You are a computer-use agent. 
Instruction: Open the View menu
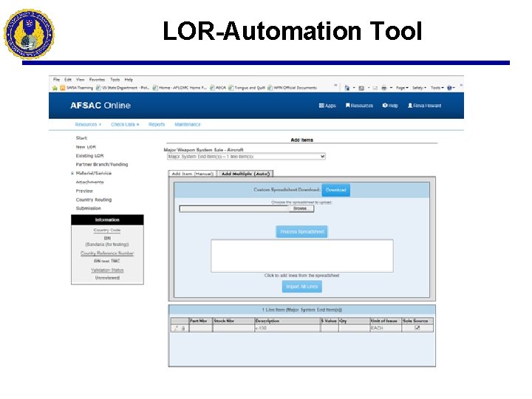point(80,80)
